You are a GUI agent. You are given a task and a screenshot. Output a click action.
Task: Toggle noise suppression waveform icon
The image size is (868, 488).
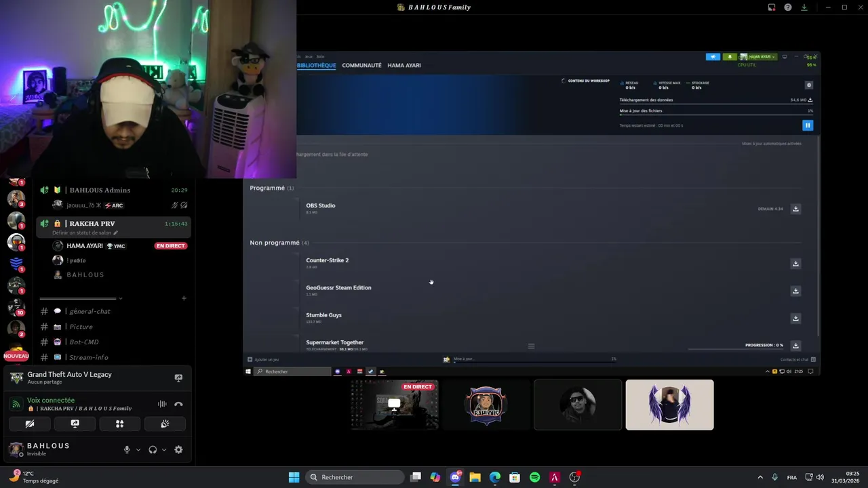coord(162,404)
